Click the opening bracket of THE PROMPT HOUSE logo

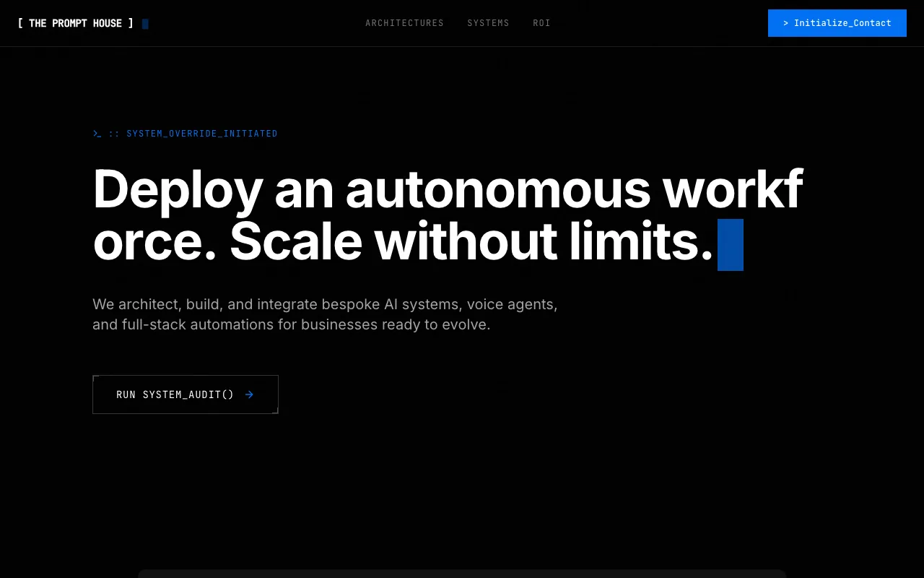pyautogui.click(x=19, y=23)
